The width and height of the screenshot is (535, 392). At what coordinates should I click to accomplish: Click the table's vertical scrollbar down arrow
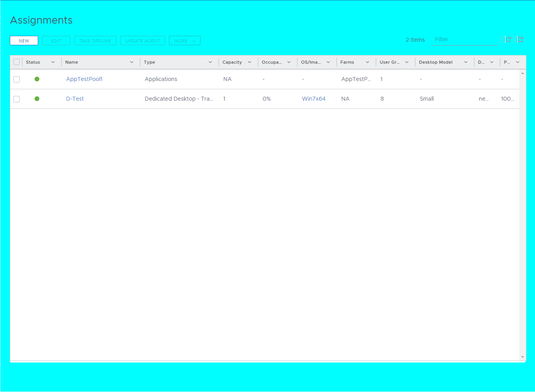pyautogui.click(x=522, y=357)
